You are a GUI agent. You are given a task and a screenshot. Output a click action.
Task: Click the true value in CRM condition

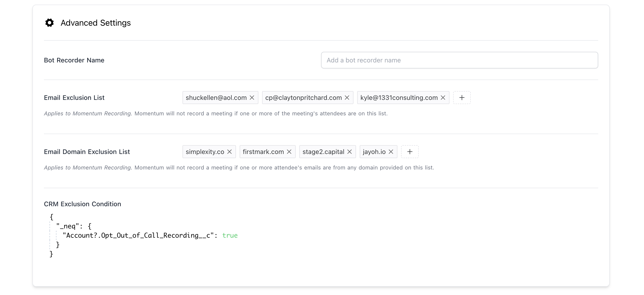230,235
